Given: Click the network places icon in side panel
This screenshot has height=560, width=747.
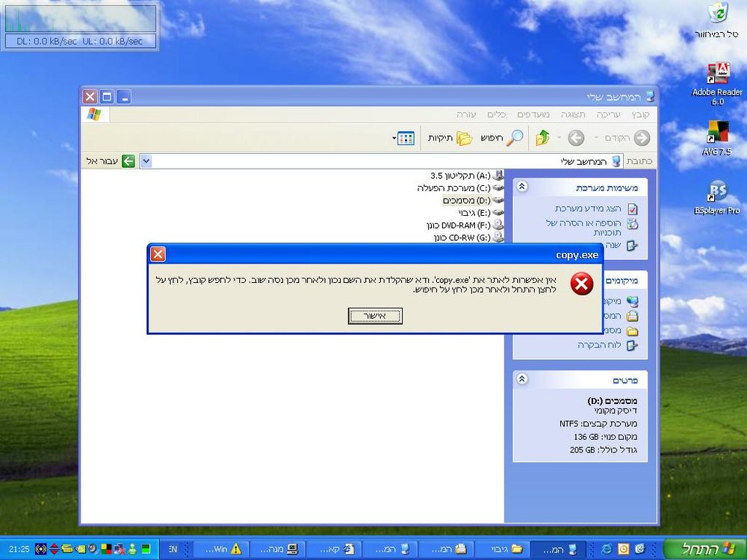Looking at the screenshot, I should pyautogui.click(x=632, y=301).
